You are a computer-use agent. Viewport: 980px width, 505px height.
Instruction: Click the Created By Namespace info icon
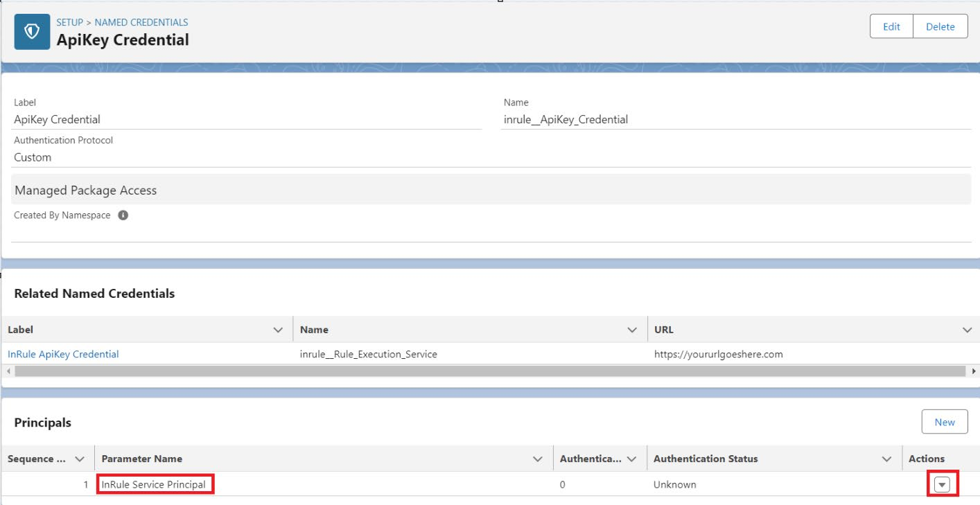(123, 215)
